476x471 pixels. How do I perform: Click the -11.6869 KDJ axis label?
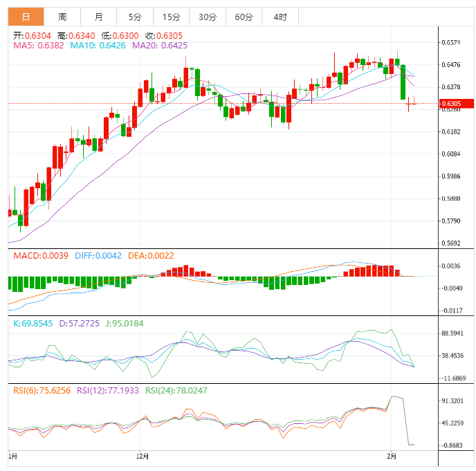coord(452,378)
